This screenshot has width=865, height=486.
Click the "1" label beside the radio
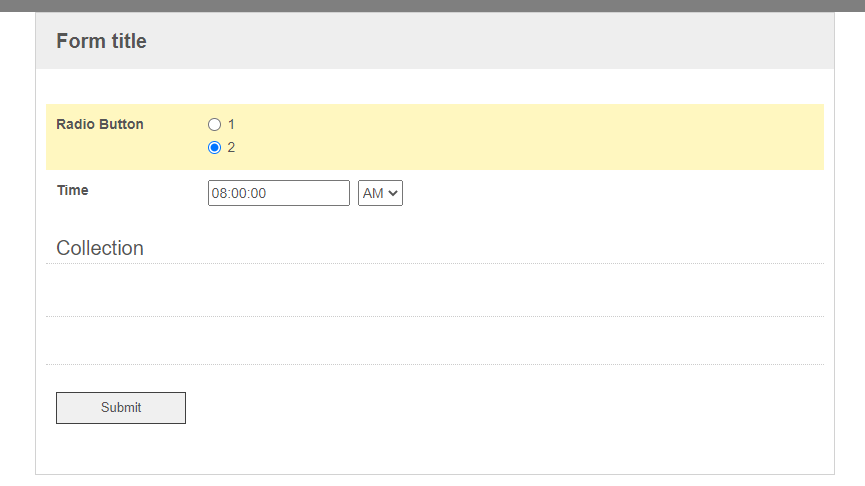[x=231, y=125]
